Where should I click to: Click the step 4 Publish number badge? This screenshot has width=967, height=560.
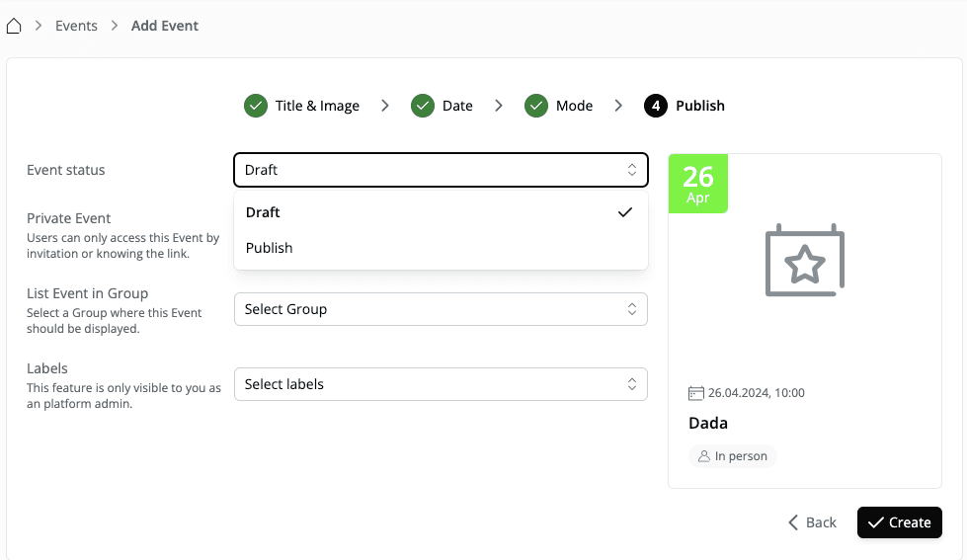click(x=656, y=106)
